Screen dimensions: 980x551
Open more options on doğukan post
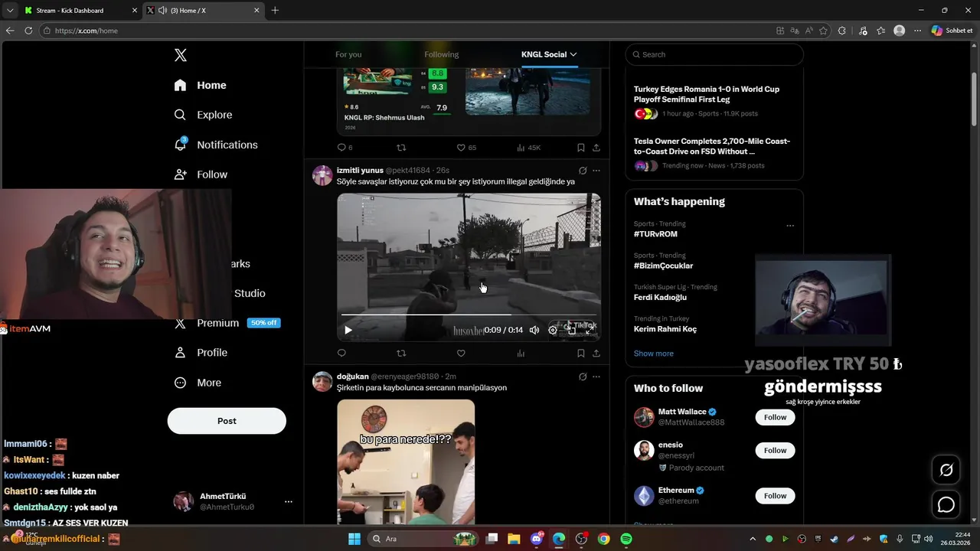596,377
